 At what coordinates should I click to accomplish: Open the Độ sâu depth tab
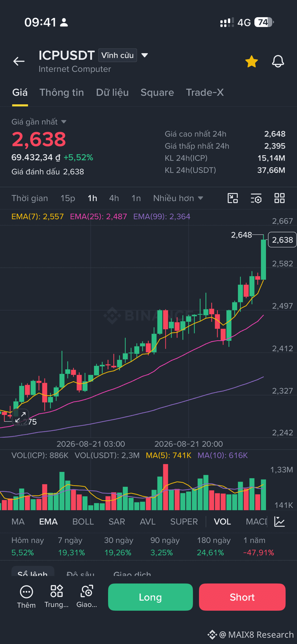pos(81,574)
